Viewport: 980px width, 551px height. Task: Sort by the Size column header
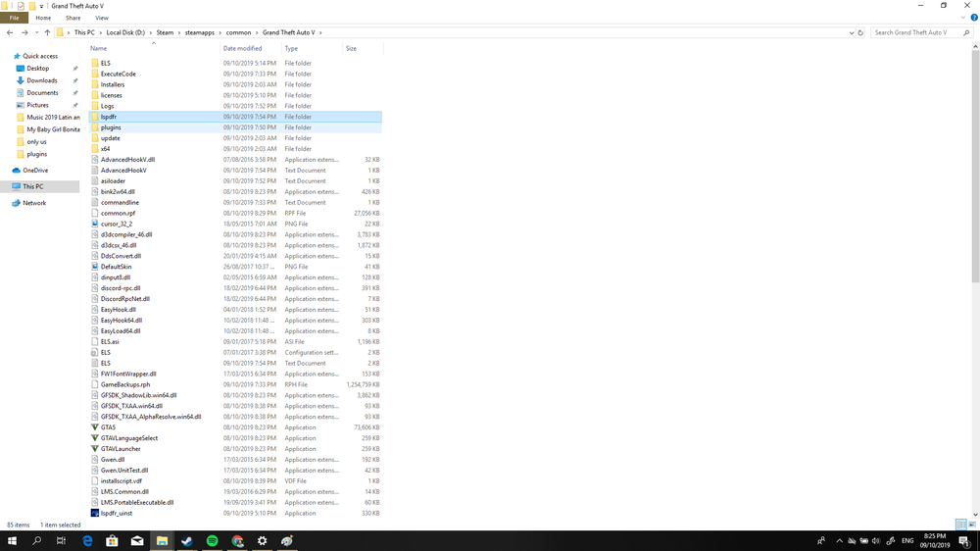tap(363, 48)
